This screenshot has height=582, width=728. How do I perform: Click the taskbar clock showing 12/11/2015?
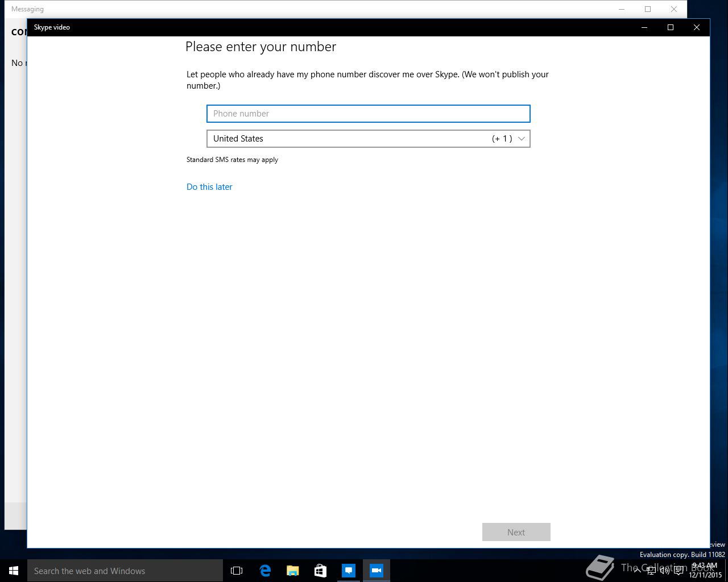click(705, 571)
